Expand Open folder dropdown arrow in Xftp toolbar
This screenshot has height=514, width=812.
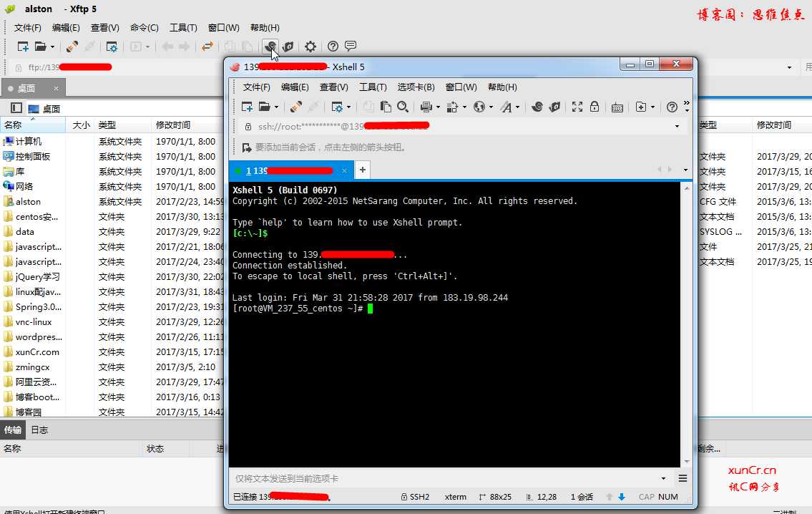point(52,47)
